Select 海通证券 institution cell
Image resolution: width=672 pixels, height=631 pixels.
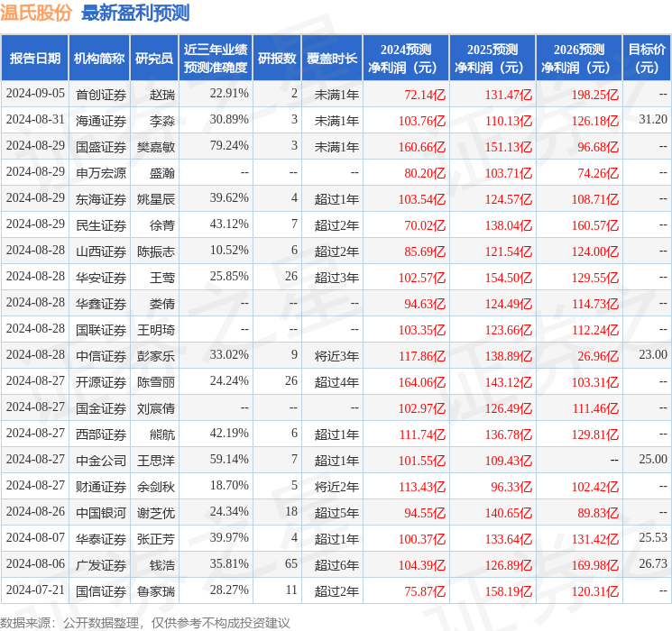point(101,121)
